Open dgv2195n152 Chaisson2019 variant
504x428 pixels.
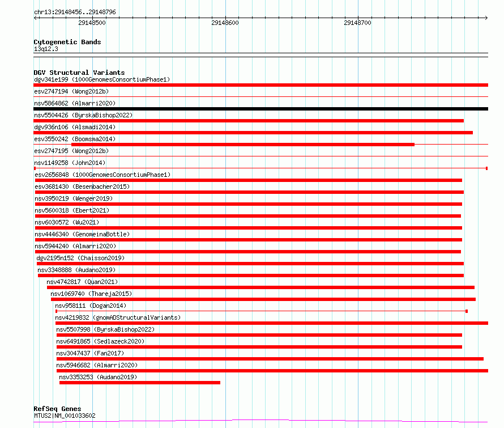80,258
